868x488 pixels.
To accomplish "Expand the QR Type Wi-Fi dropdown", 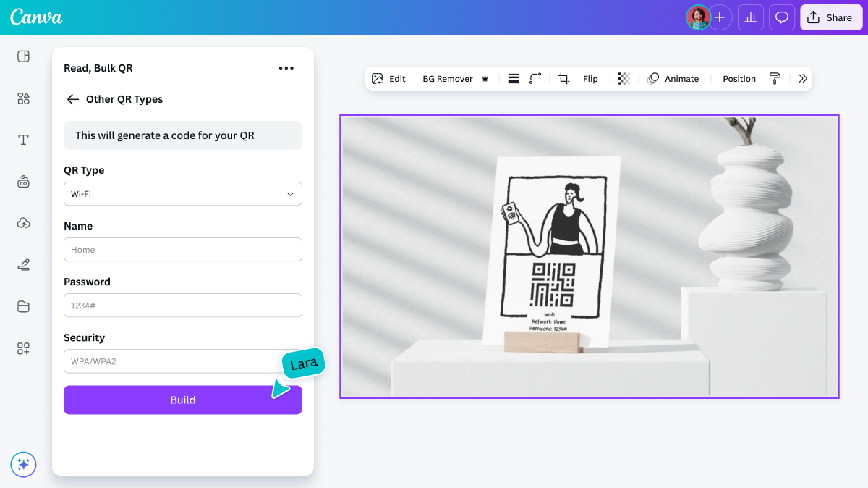I will tap(183, 194).
